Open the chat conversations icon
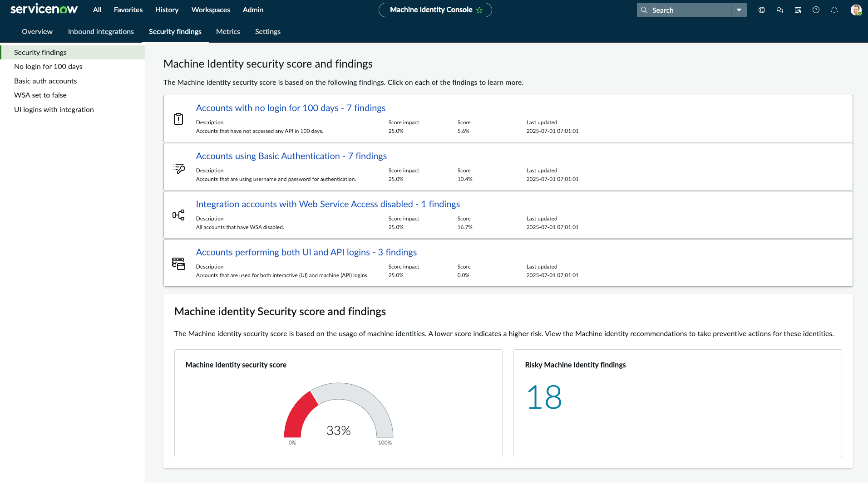This screenshot has height=484, width=868. (x=780, y=10)
